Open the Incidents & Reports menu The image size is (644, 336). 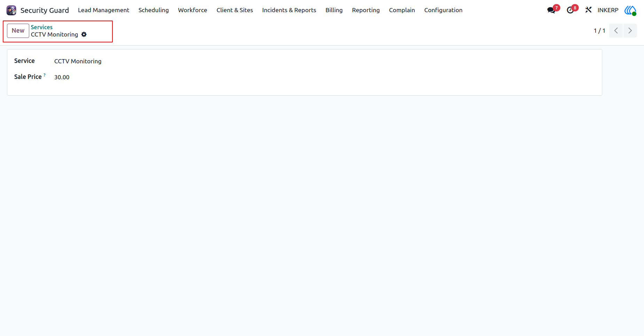(289, 10)
